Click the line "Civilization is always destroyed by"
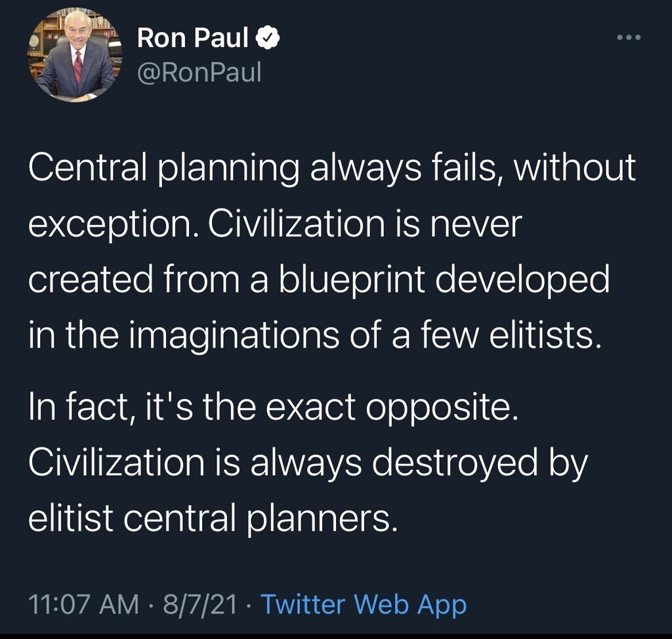672x639 pixels. (308, 463)
